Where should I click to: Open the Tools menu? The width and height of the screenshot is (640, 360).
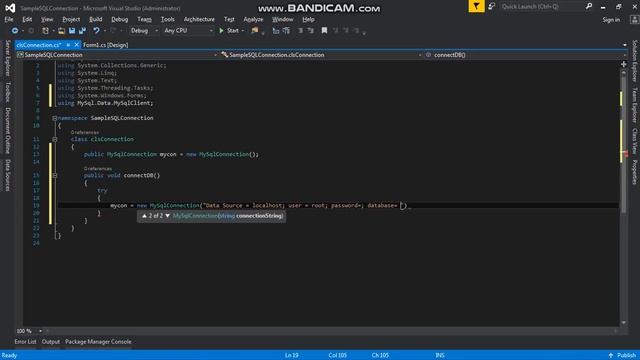(167, 19)
